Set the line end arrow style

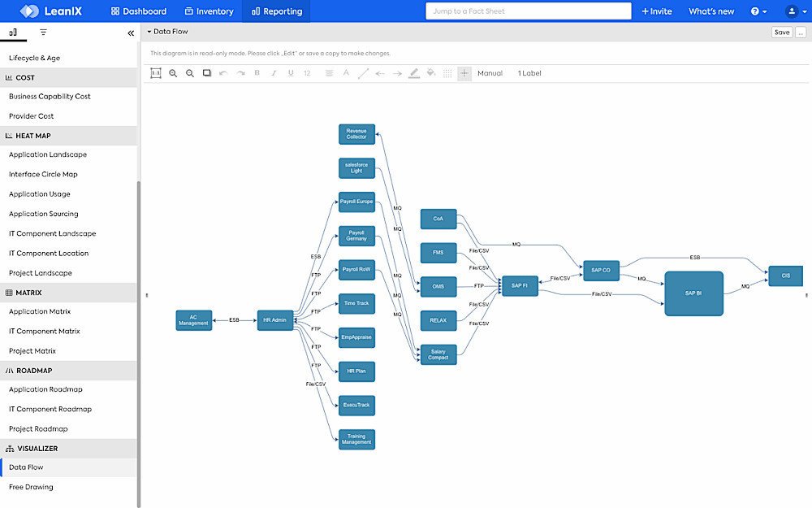tap(397, 74)
